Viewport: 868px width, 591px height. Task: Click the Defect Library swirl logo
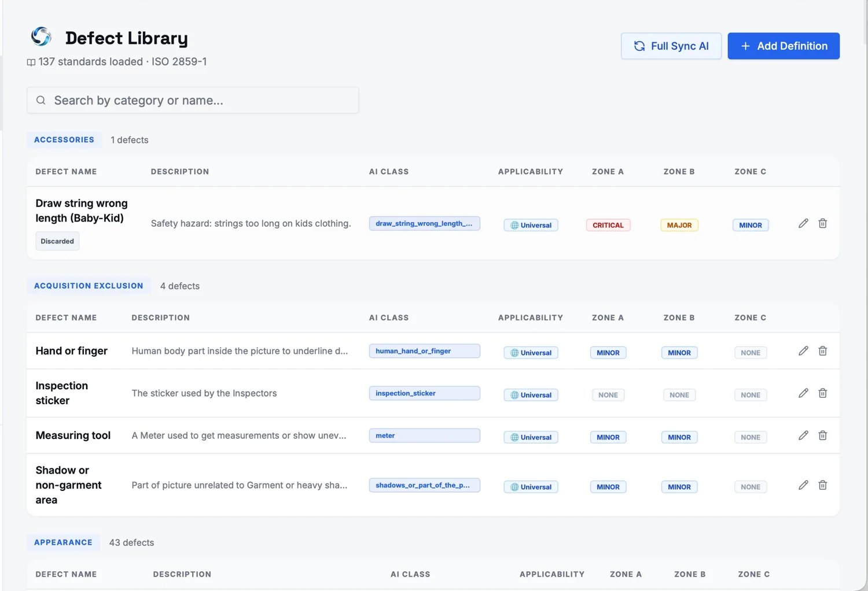pos(41,36)
